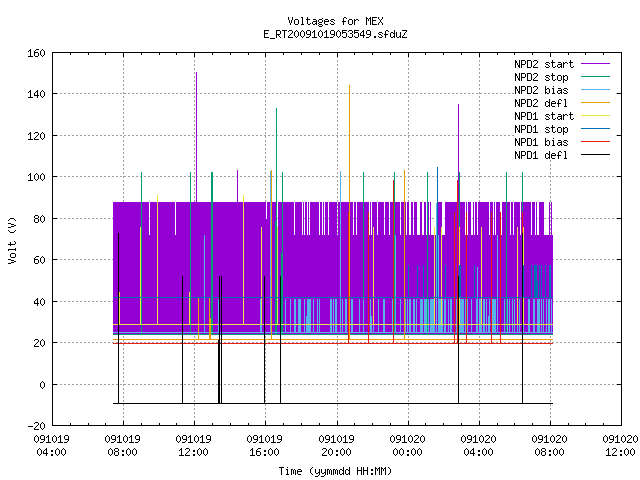640x480 pixels.
Task: Click the -20 tick label on y-axis
Action: point(36,425)
